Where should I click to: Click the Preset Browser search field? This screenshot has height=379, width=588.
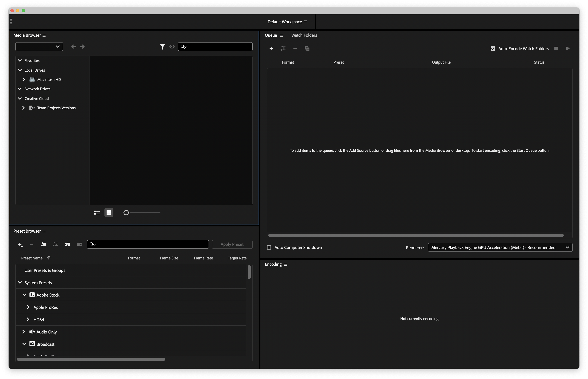[x=148, y=244]
